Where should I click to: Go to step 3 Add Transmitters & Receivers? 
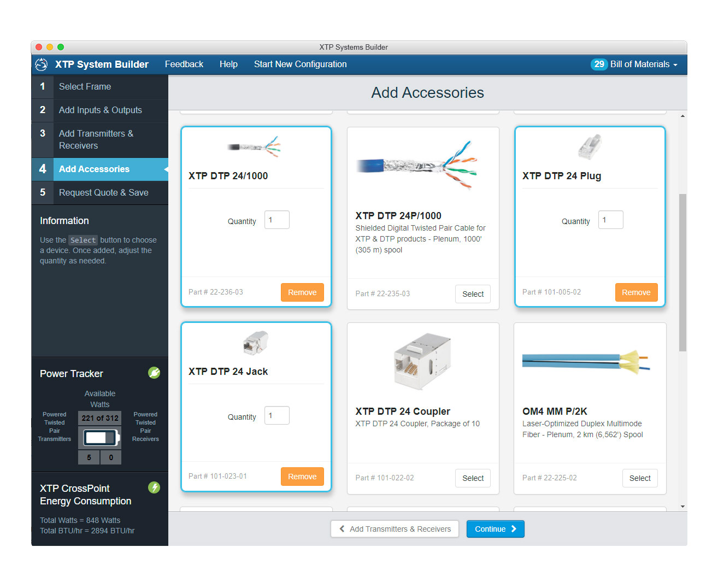(100, 139)
